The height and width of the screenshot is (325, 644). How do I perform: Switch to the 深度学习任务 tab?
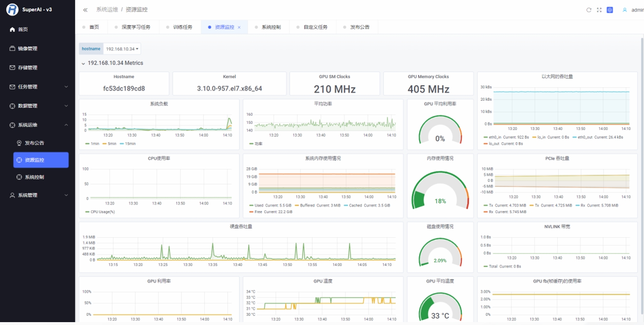click(x=133, y=27)
